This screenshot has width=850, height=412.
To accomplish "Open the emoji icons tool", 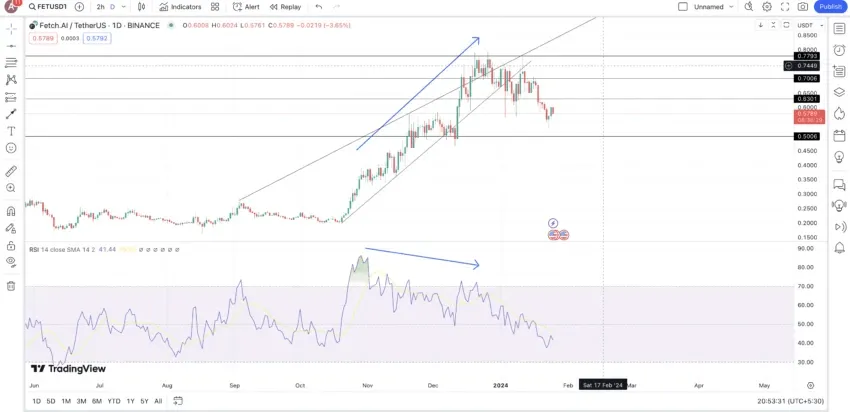I will coord(11,148).
